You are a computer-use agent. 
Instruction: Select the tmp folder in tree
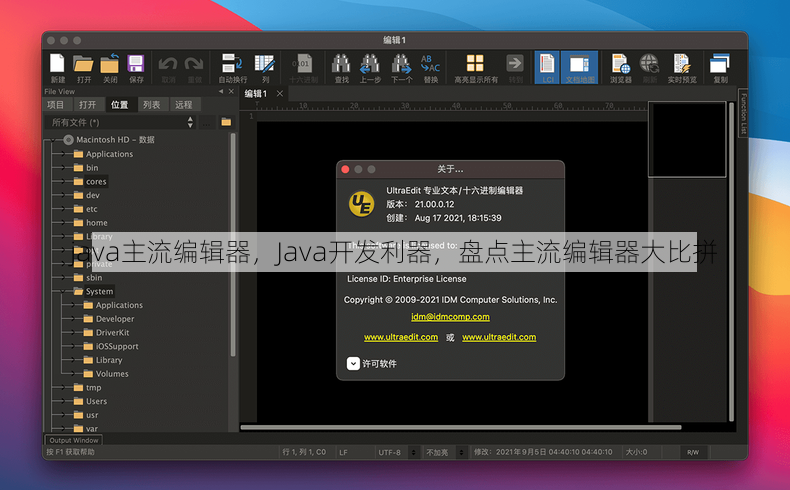tap(93, 387)
